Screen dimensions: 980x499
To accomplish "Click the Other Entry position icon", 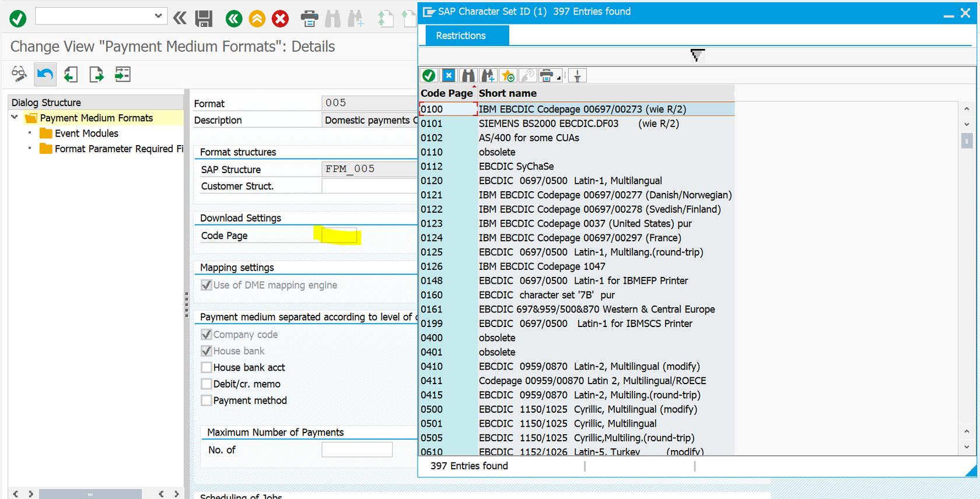I will point(123,74).
